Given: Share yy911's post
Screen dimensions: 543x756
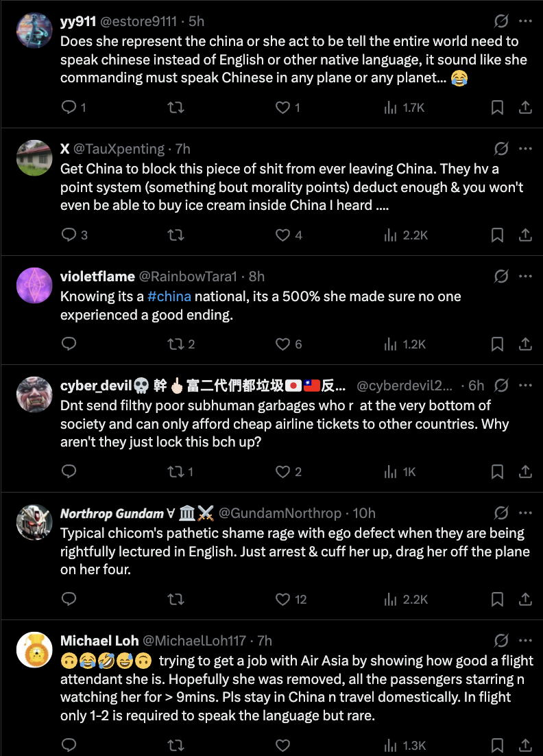Looking at the screenshot, I should [x=525, y=107].
